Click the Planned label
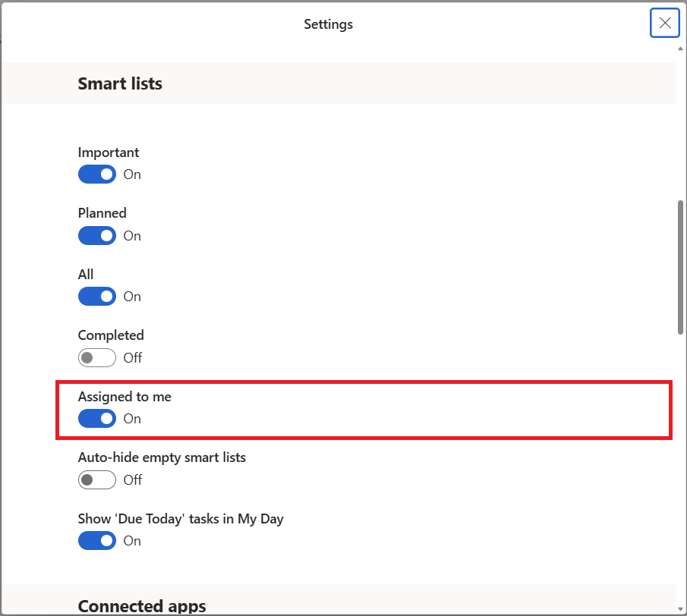 click(102, 213)
